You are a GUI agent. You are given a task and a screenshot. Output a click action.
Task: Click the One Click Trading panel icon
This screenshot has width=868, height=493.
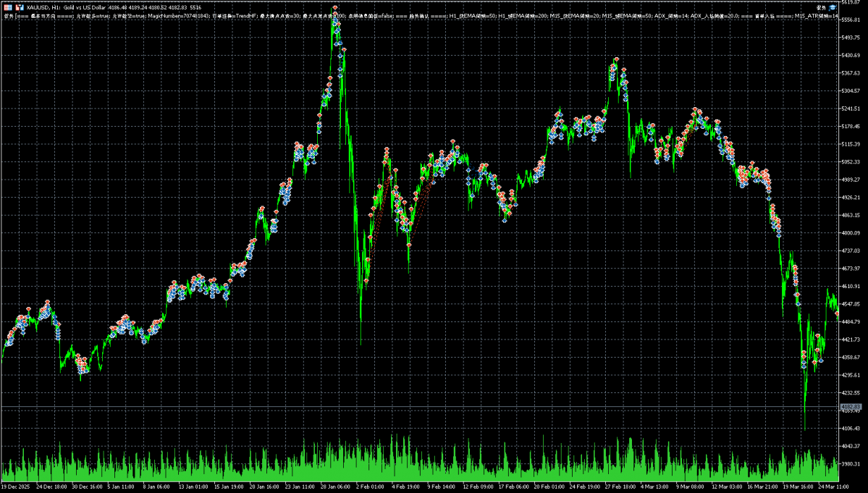pos(8,7)
